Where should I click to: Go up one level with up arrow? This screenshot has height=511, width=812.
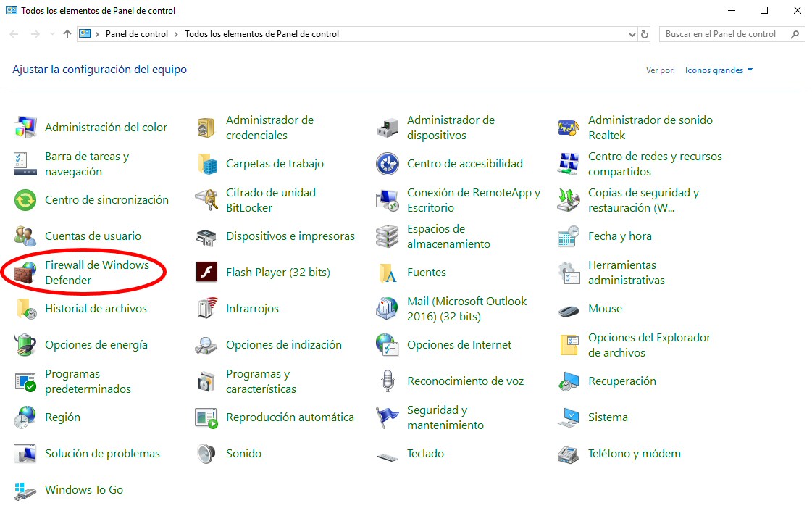67,34
